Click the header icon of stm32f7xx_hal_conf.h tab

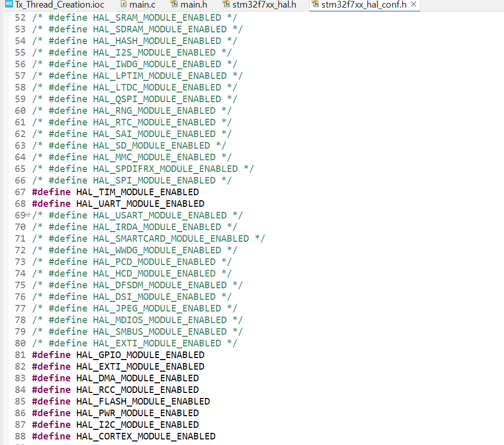pyautogui.click(x=315, y=4)
